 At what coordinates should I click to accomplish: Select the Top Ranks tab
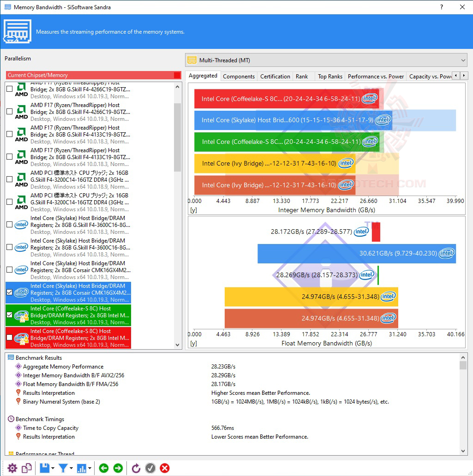coord(330,77)
